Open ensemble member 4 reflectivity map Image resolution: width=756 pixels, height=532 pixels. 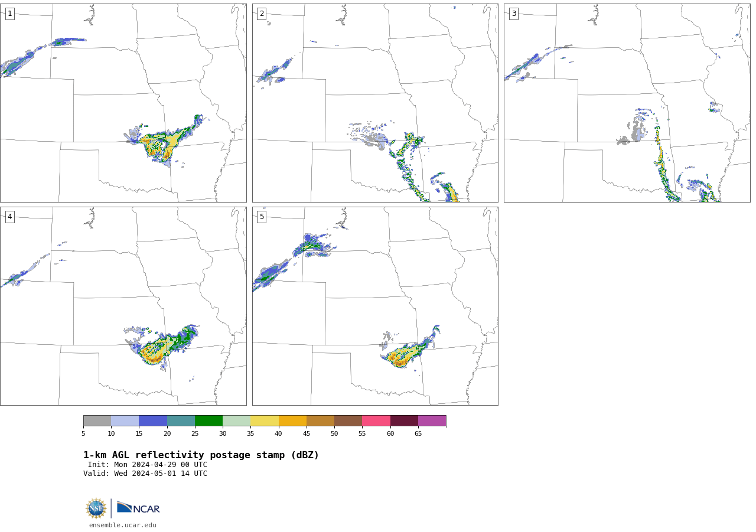(123, 306)
